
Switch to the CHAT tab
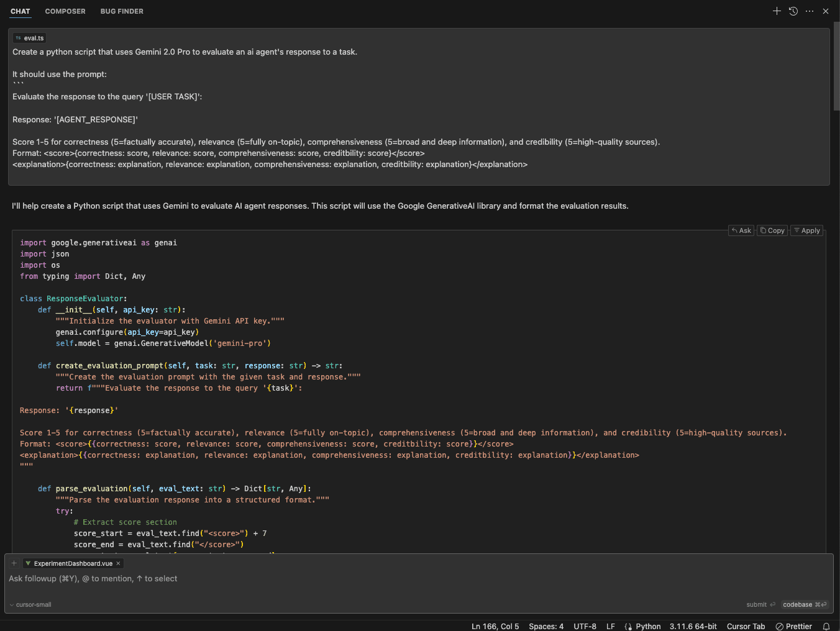pos(21,11)
